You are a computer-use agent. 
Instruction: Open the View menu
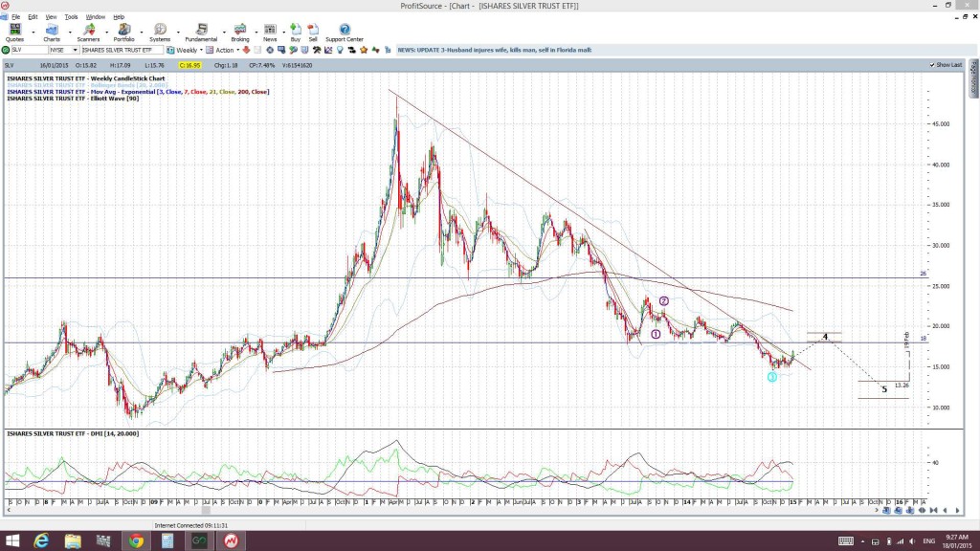click(x=52, y=17)
